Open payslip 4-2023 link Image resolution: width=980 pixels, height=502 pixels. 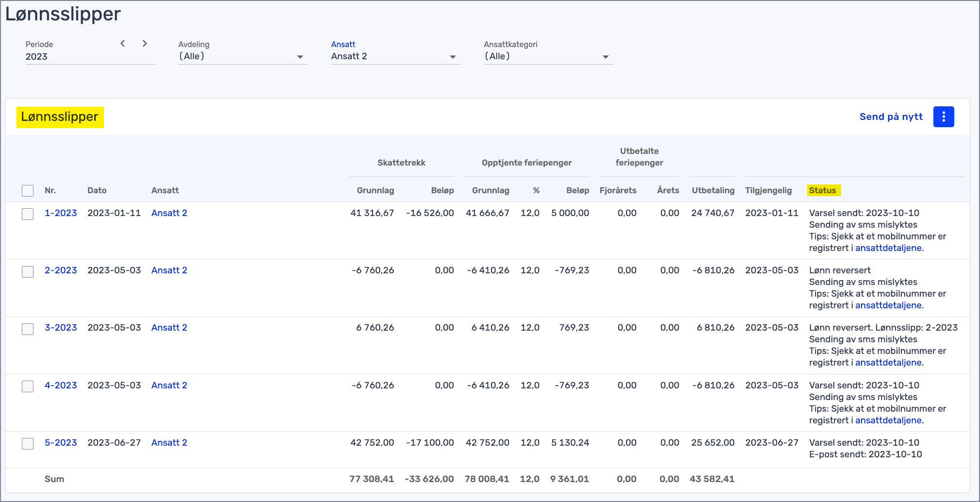click(61, 385)
